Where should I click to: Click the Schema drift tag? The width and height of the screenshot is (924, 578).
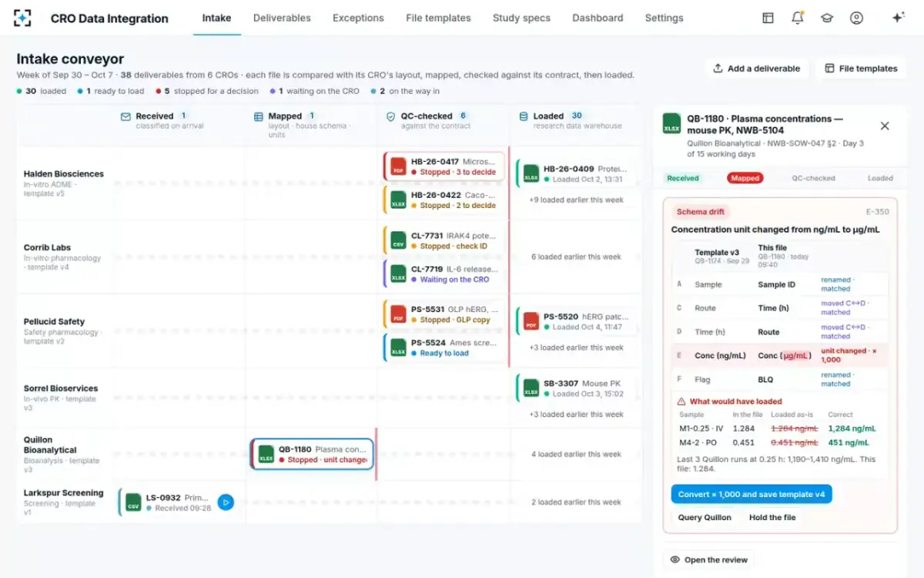click(x=701, y=211)
